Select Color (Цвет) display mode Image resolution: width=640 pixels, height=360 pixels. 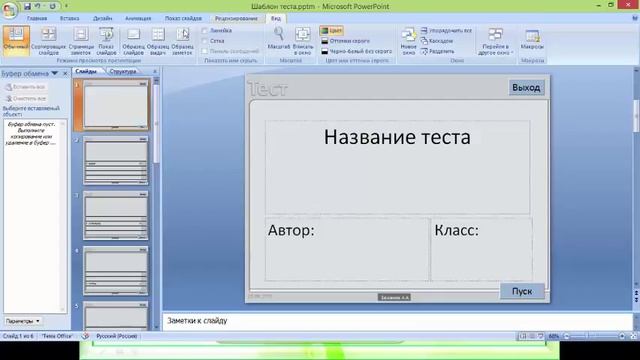[x=331, y=31]
